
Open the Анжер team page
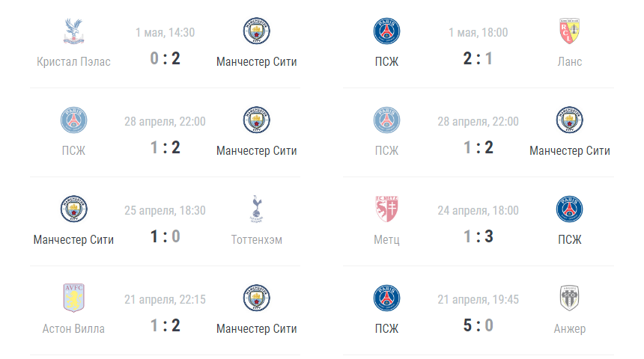click(x=569, y=328)
